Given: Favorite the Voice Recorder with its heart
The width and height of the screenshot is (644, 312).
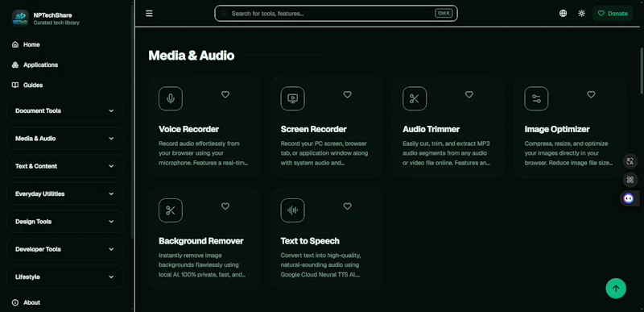Looking at the screenshot, I should click(x=225, y=94).
